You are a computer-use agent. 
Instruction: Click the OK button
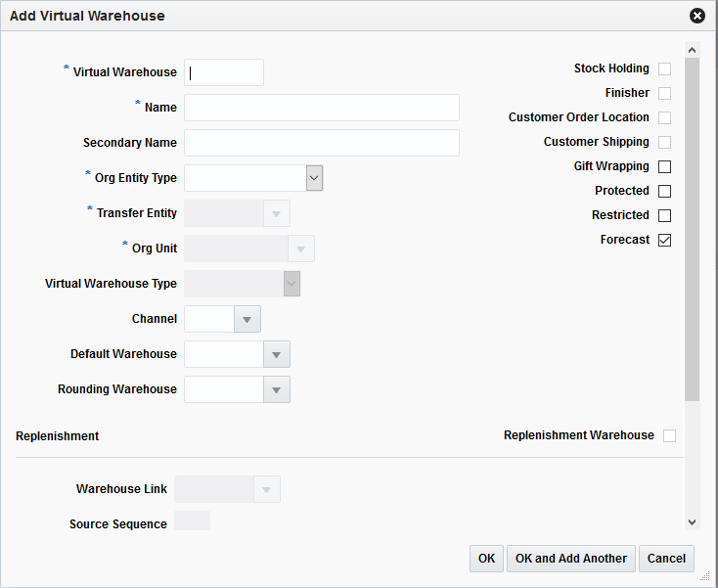click(x=486, y=559)
